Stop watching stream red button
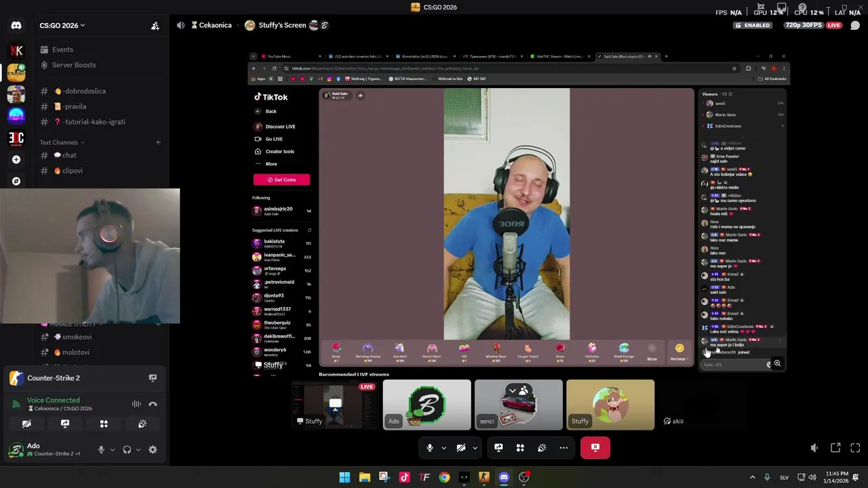This screenshot has height=488, width=868. [x=595, y=447]
